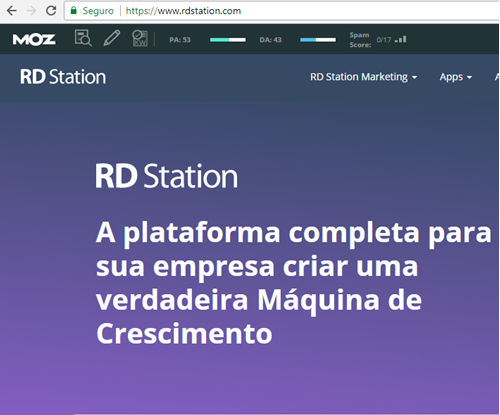Screen dimensions: 500x415
Task: Open MozBar page analysis magnifier icon
Action: click(83, 38)
